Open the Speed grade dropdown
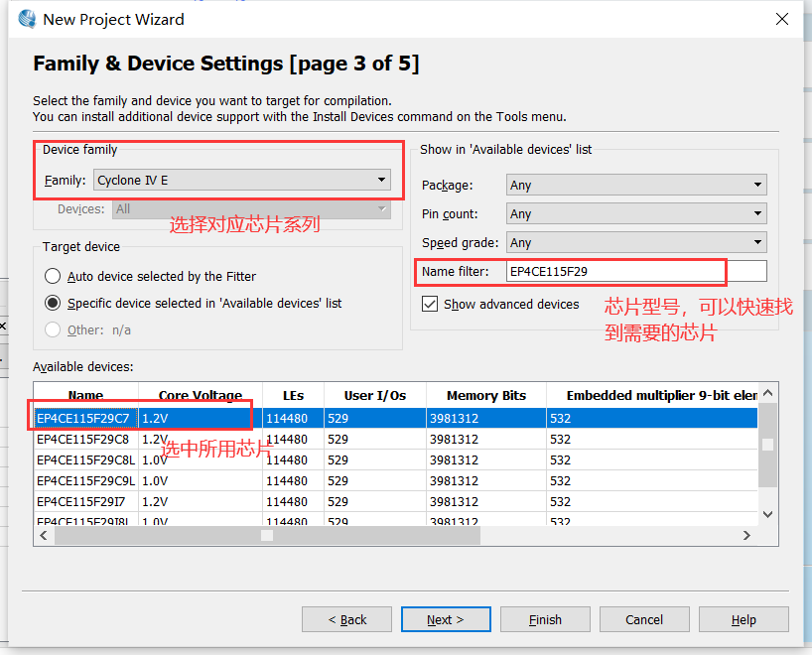812x655 pixels. (636, 242)
